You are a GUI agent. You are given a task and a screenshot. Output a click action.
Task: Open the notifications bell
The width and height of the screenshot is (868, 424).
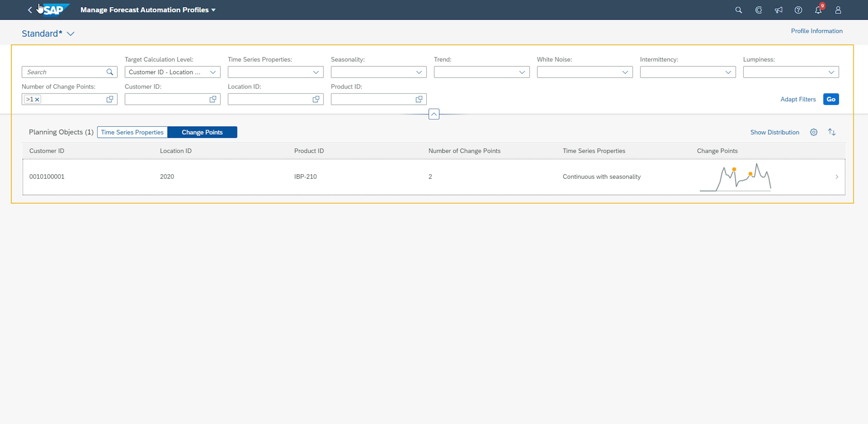point(818,10)
